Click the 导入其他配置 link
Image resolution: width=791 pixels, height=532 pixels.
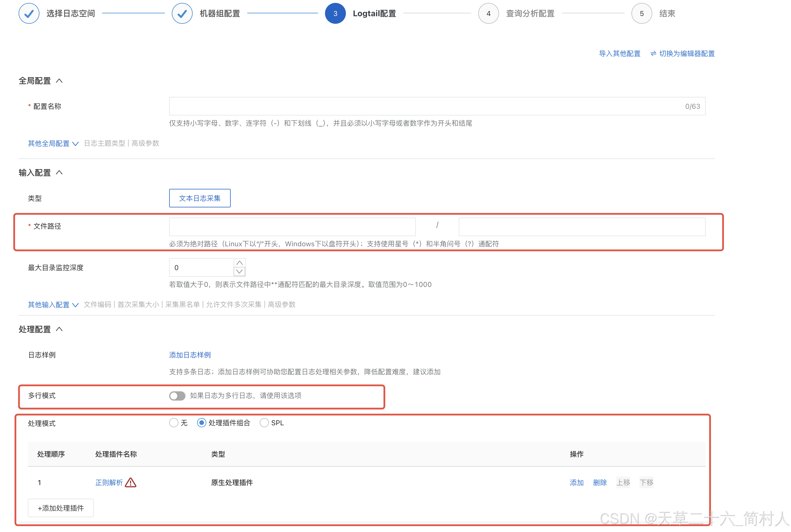pyautogui.click(x=619, y=54)
